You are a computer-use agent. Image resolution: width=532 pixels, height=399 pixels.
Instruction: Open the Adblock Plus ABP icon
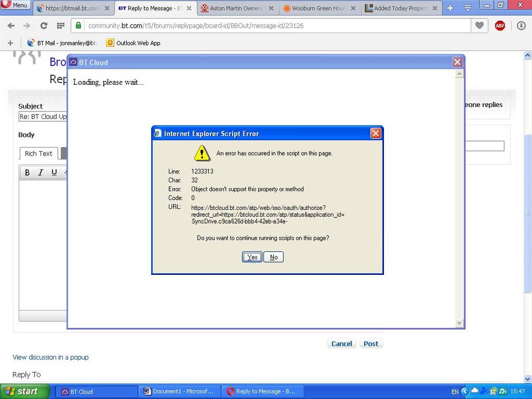500,26
